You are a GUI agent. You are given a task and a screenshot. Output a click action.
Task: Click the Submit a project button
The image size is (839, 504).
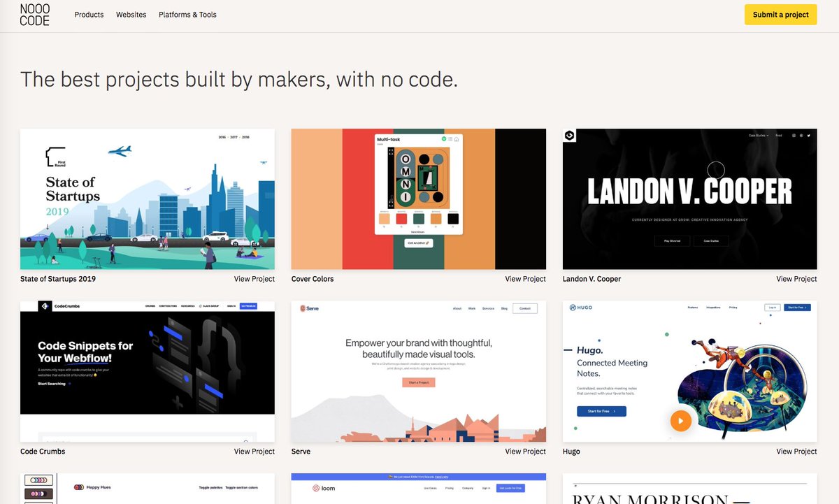[x=780, y=15]
